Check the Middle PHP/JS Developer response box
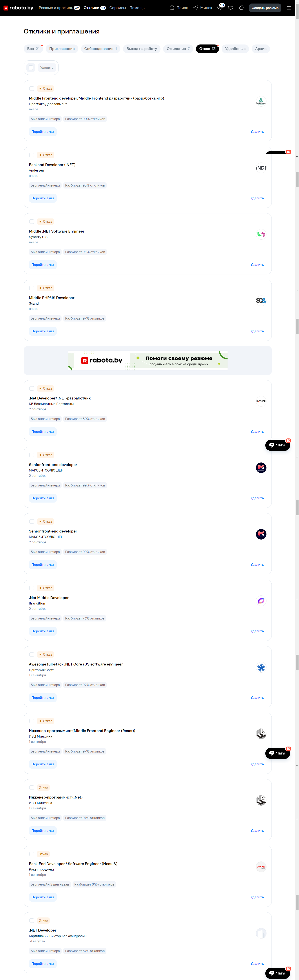The width and height of the screenshot is (299, 980). [31, 288]
